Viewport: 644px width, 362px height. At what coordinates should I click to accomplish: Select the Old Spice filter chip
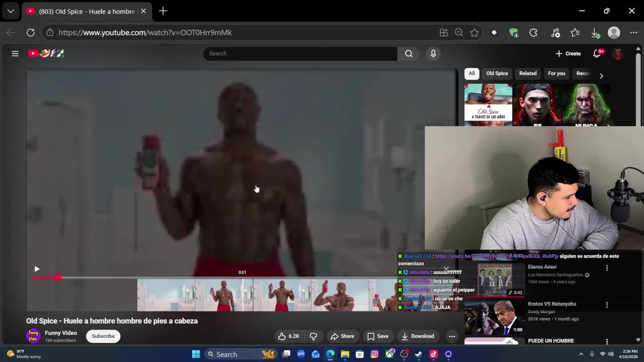pyautogui.click(x=497, y=73)
